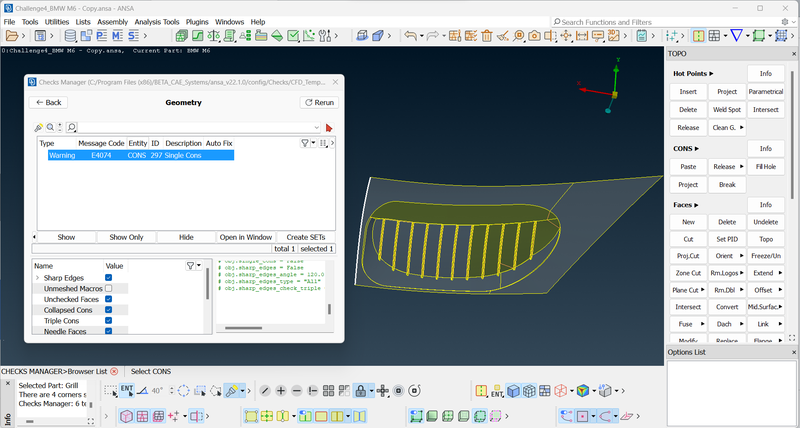Open the Plugins menu

point(197,22)
